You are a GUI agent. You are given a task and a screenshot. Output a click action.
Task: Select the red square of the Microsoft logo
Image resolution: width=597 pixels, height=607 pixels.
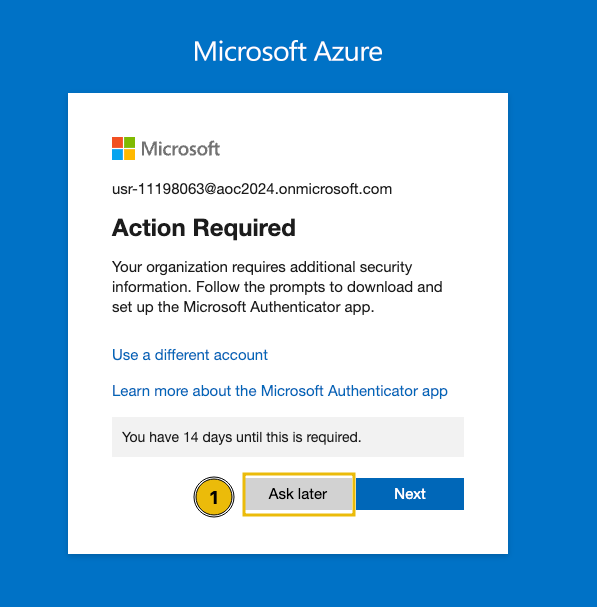[117, 142]
